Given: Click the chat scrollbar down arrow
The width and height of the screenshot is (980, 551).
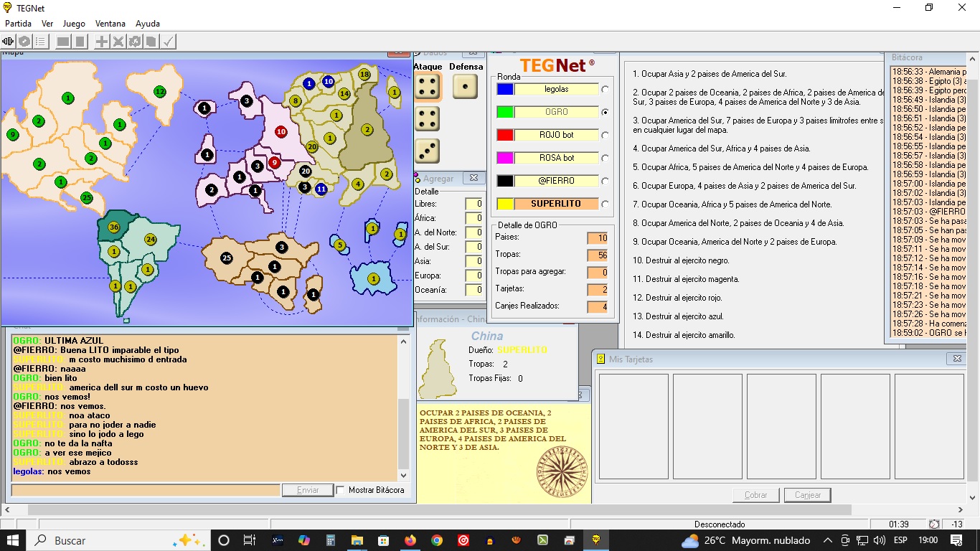Looking at the screenshot, I should (x=403, y=475).
